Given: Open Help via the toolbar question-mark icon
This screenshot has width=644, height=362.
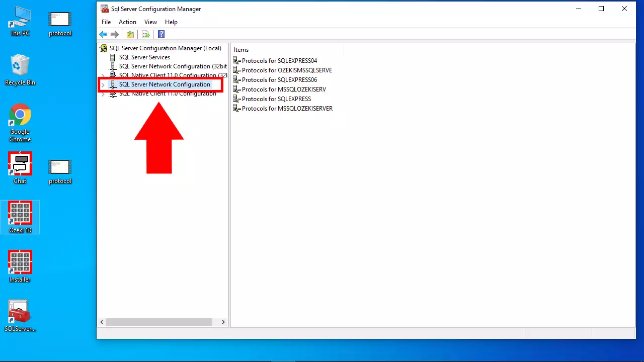Looking at the screenshot, I should (x=162, y=34).
